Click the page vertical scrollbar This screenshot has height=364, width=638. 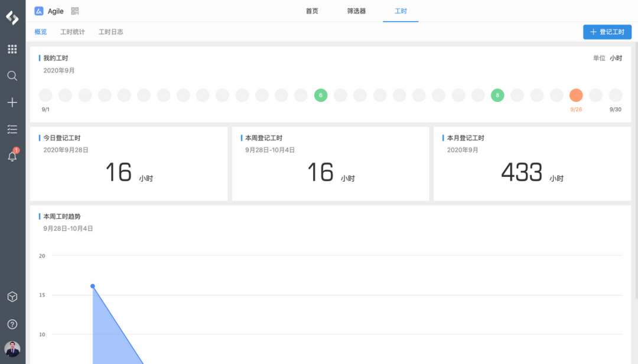click(636, 170)
